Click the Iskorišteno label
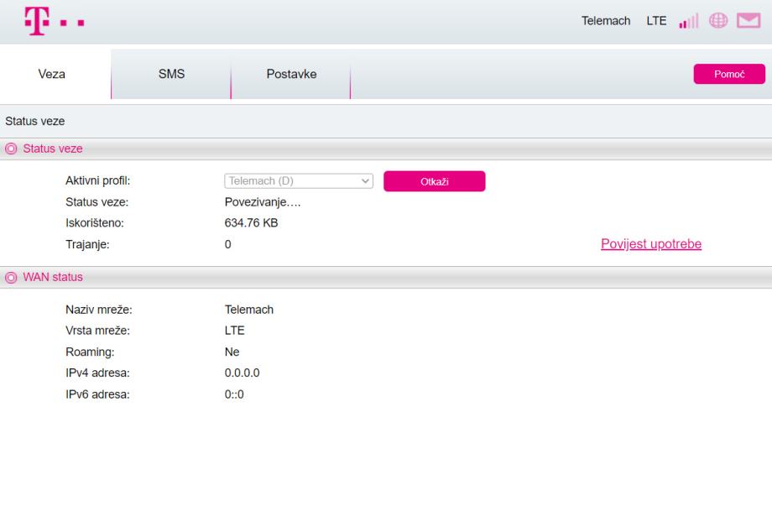This screenshot has width=772, height=532. click(x=95, y=223)
